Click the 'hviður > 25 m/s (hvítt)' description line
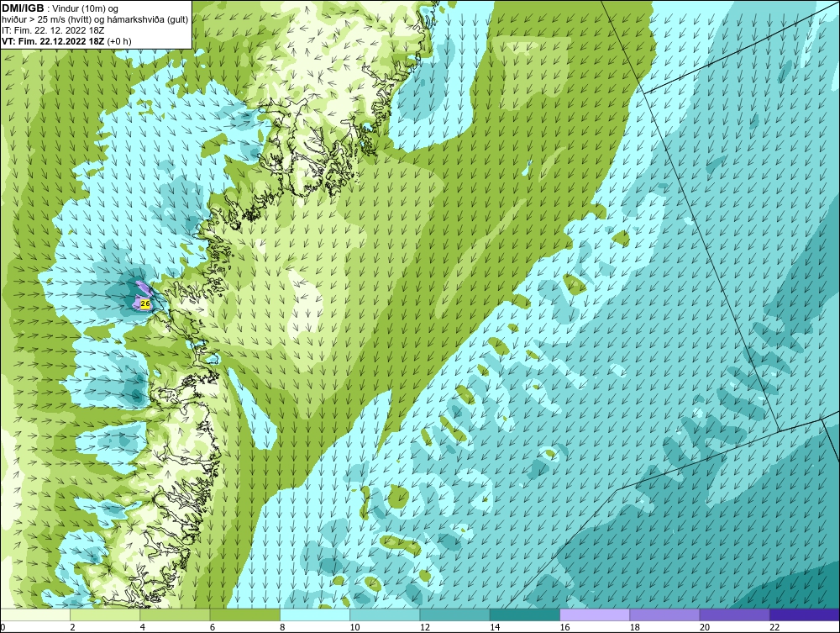The height and width of the screenshot is (633, 840). pyautogui.click(x=96, y=20)
